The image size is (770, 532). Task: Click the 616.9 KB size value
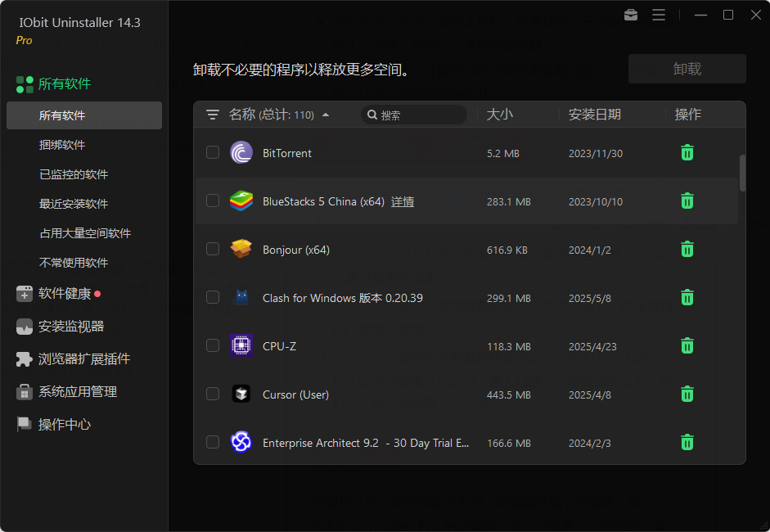click(507, 250)
